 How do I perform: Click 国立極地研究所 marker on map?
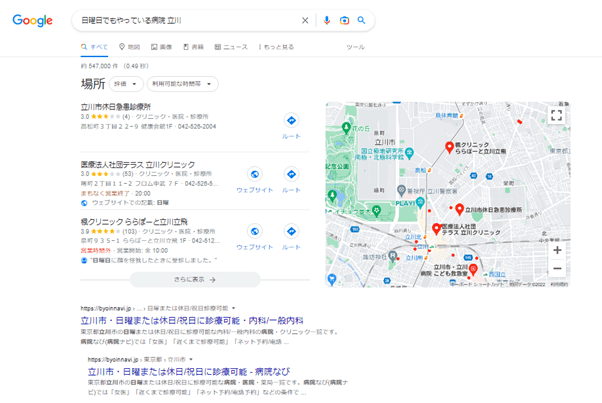click(409, 154)
